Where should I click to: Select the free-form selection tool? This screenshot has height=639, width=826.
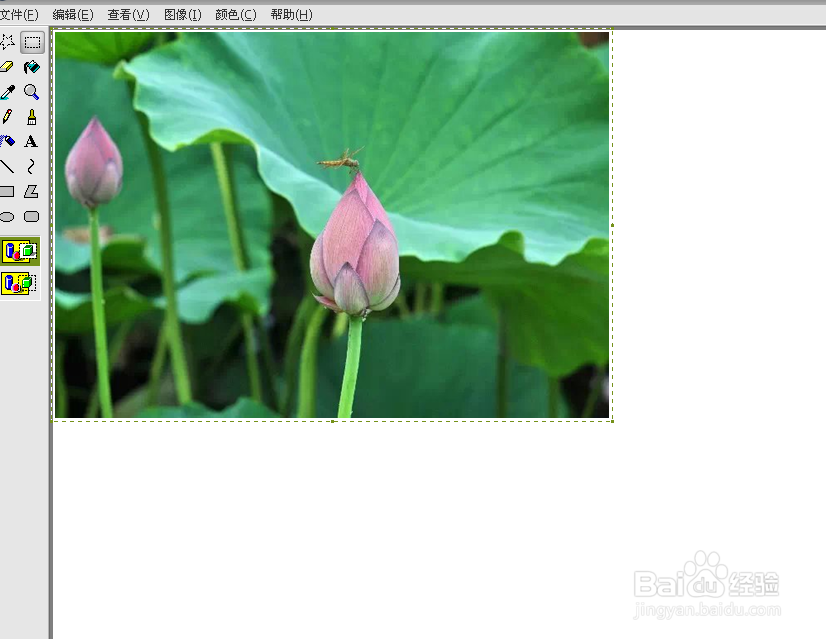click(x=7, y=42)
